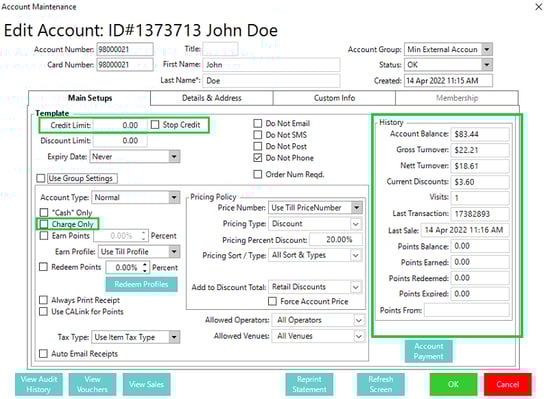Click the Pricing Percent Discount field
548x399 pixels.
336,240
